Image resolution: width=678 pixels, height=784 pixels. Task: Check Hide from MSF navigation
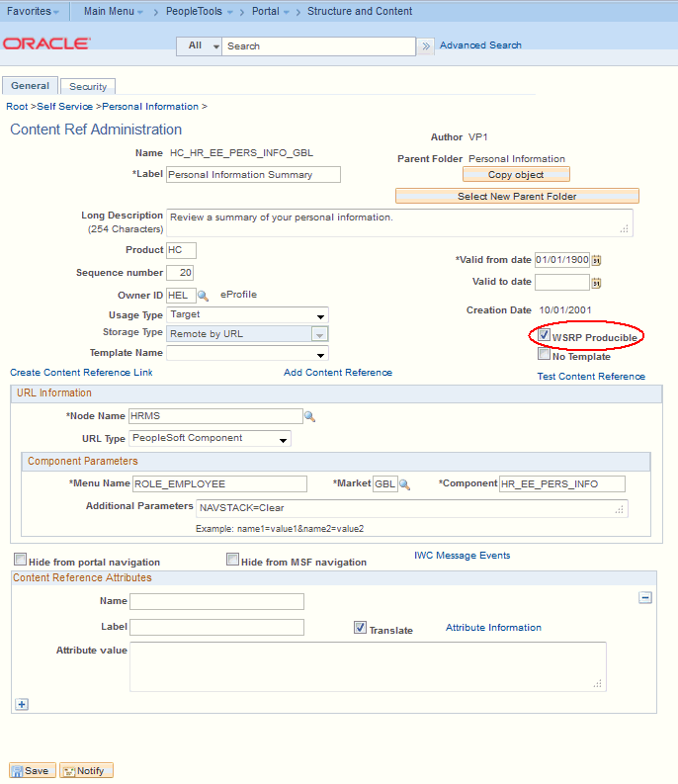pyautogui.click(x=232, y=559)
